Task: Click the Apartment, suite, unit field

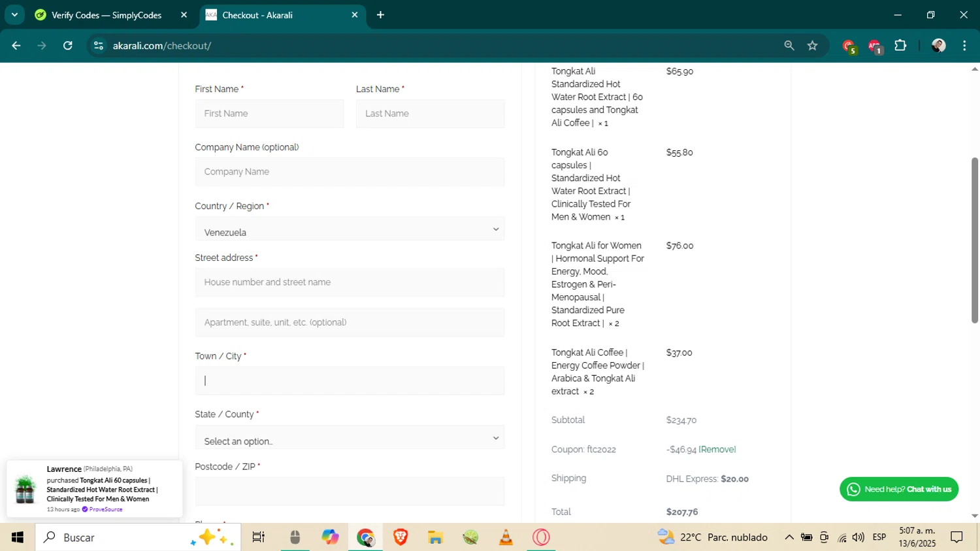Action: [x=350, y=322]
